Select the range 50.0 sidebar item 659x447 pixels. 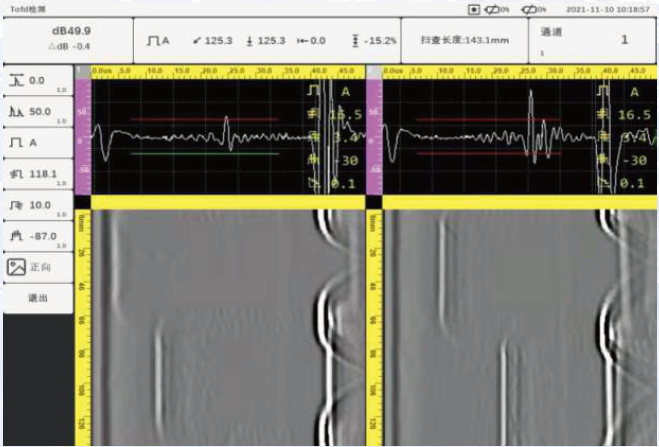coord(38,111)
